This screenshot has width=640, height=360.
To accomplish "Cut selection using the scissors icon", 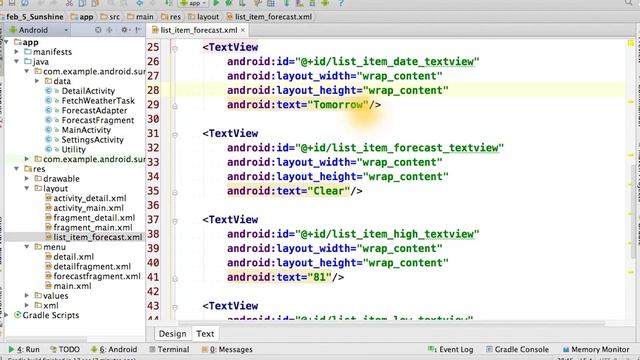I will coord(69,3).
